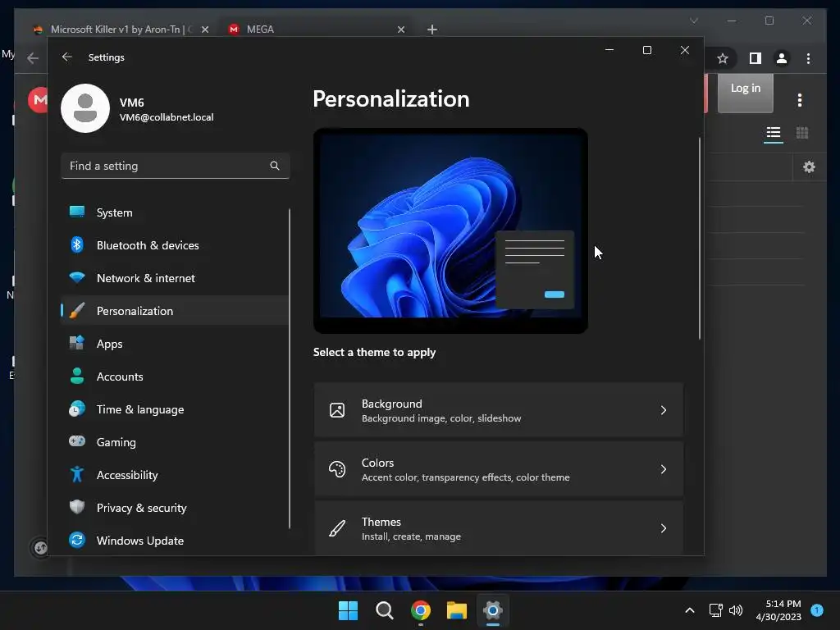Image resolution: width=840 pixels, height=630 pixels.
Task: Open Windows taskbar Search
Action: 385,610
